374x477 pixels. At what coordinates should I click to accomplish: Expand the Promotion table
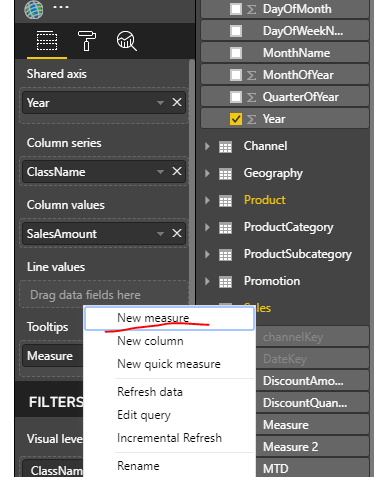click(x=207, y=281)
